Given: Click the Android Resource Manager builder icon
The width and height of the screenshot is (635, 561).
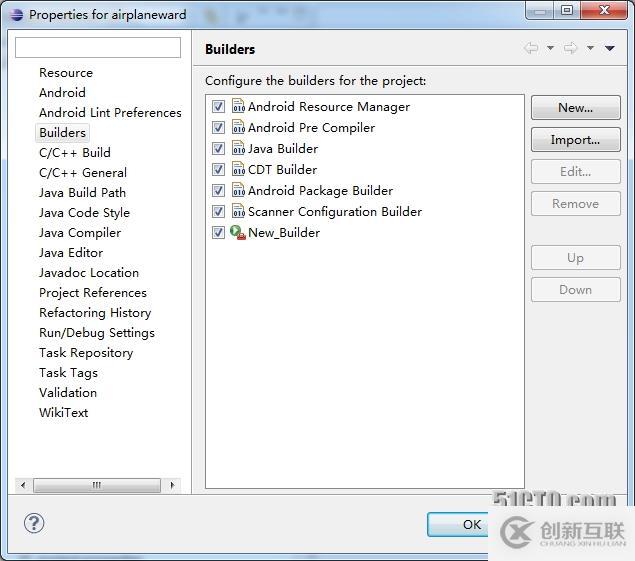Looking at the screenshot, I should click(x=238, y=106).
